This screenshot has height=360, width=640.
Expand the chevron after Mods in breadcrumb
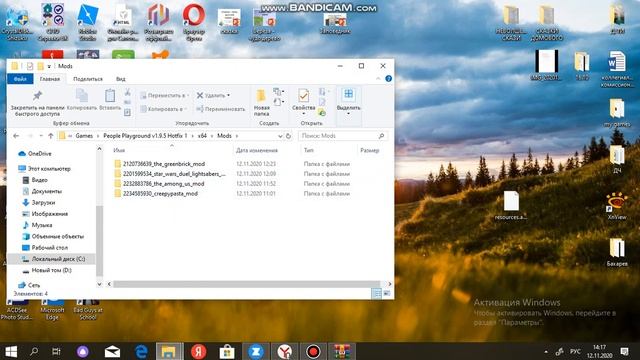click(x=237, y=136)
